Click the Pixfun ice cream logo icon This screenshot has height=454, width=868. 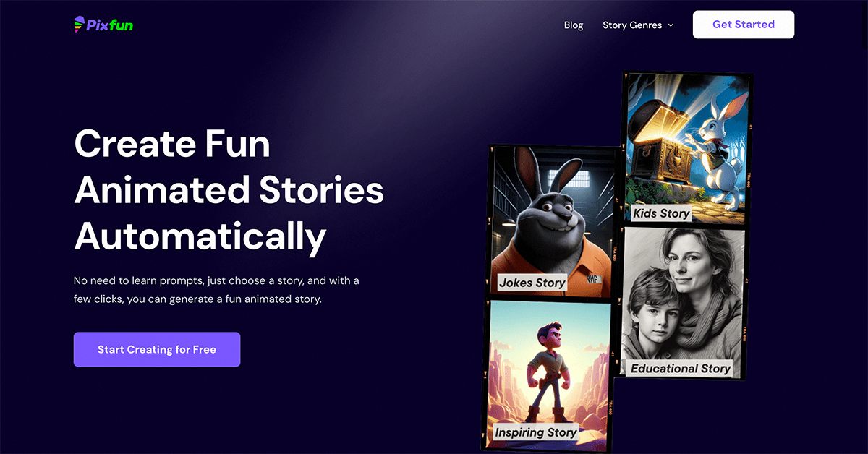(x=79, y=25)
